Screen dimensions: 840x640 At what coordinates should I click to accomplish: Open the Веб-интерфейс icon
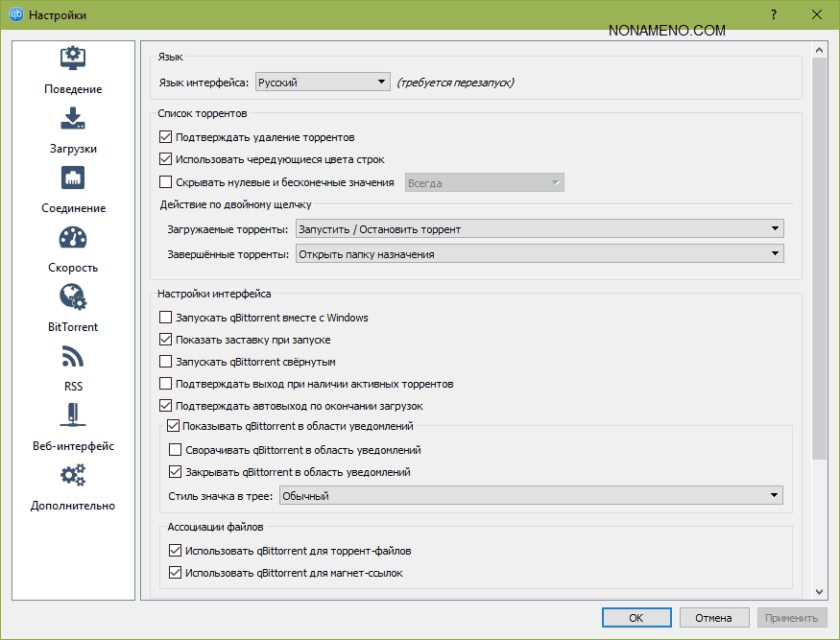coord(73,415)
